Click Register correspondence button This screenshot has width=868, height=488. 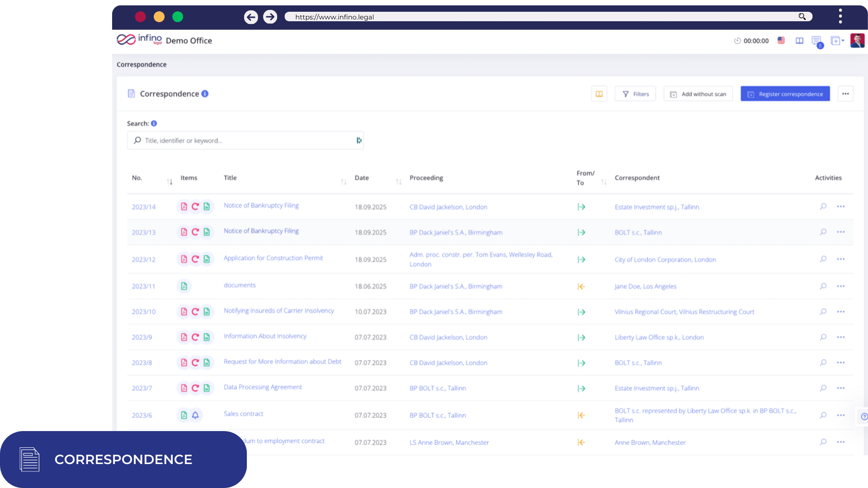click(x=785, y=94)
